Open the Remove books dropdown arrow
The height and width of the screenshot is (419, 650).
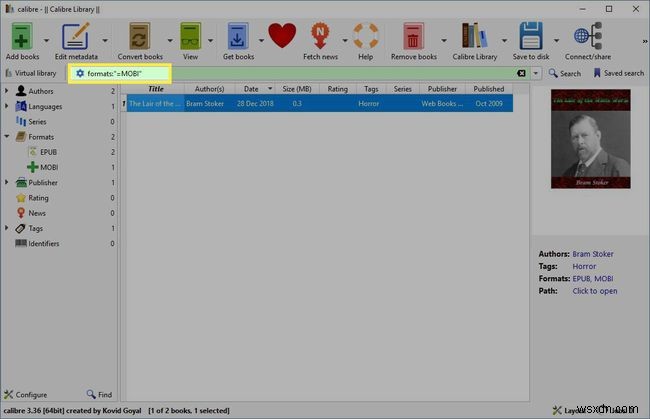444,41
